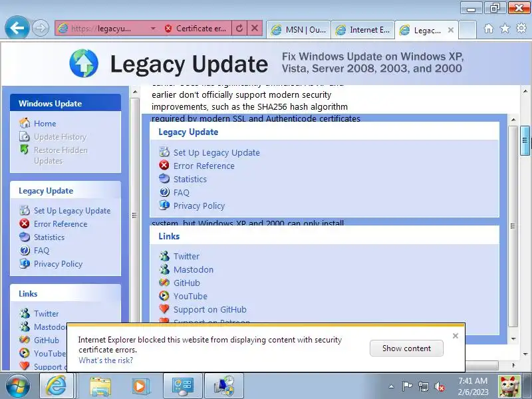532x399 pixels.
Task: Open Home in Windows Update sidebar
Action: pyautogui.click(x=45, y=124)
